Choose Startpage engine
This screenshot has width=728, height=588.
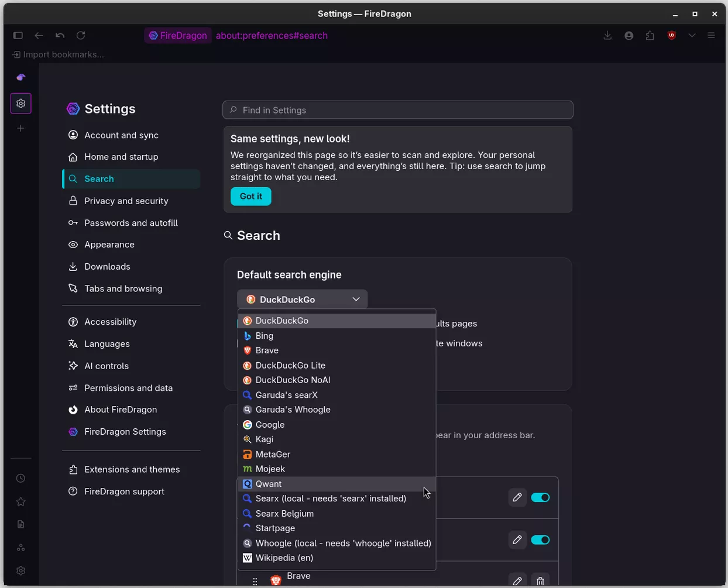pos(336,528)
